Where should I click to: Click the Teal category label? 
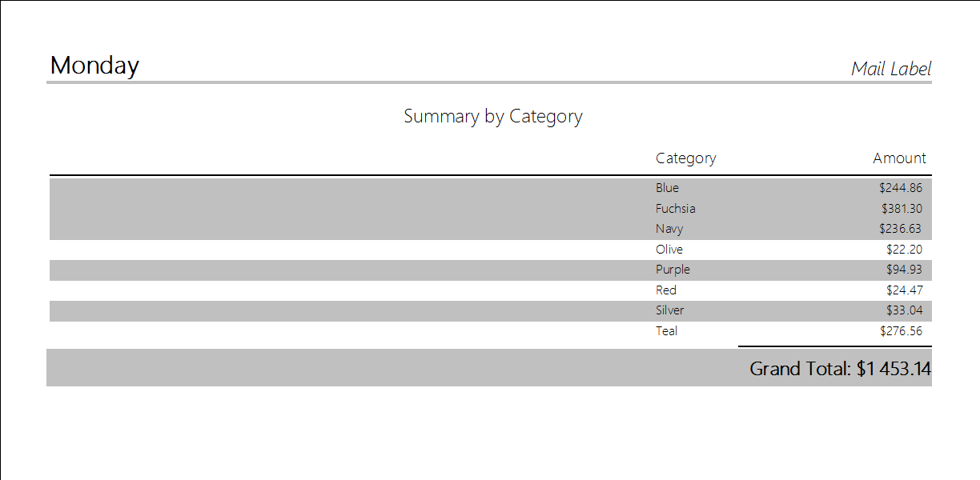point(666,331)
